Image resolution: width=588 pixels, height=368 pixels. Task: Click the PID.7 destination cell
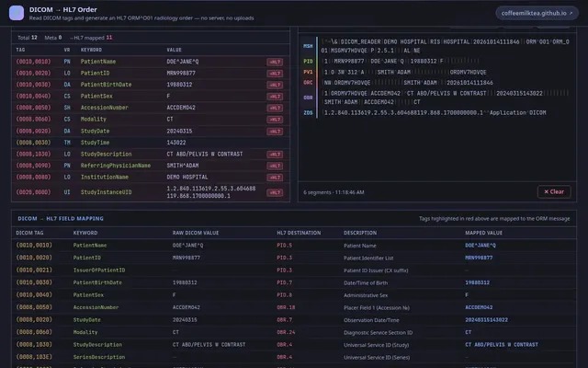click(284, 282)
